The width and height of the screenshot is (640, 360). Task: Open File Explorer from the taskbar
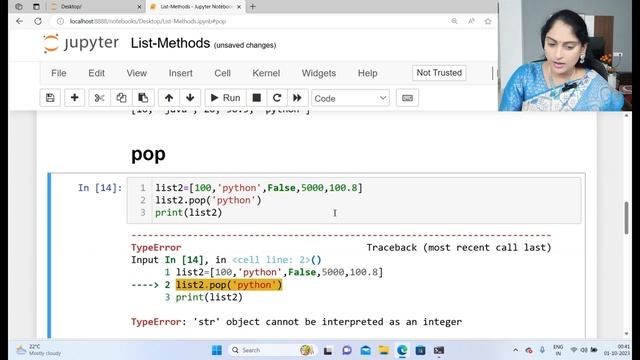[x=384, y=350]
